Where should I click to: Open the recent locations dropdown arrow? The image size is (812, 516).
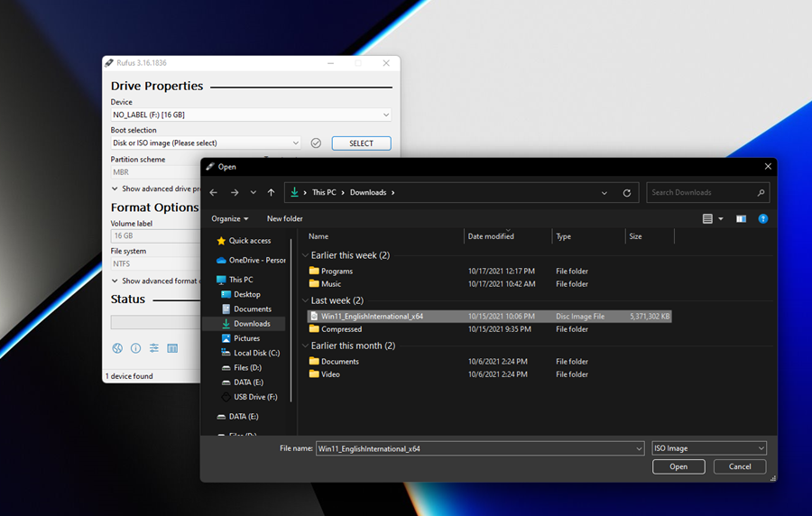(x=254, y=192)
